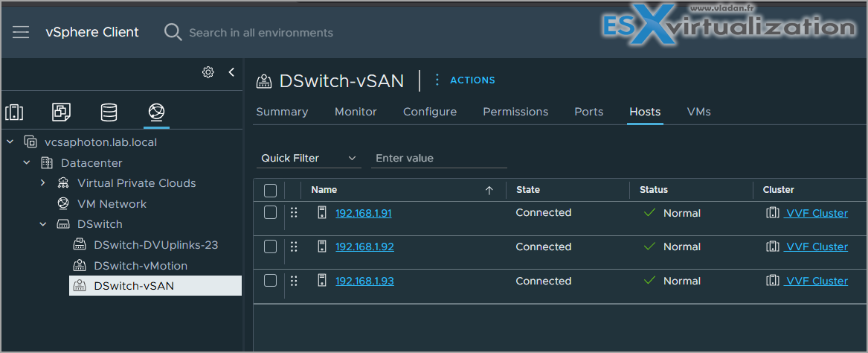The image size is (868, 353).
Task: Click the host icon for 192.168.1.93
Action: pyautogui.click(x=321, y=281)
